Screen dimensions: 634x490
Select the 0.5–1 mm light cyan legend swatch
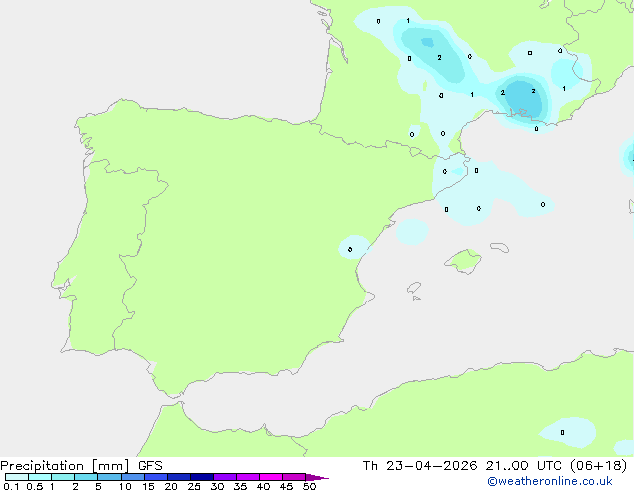(40, 477)
